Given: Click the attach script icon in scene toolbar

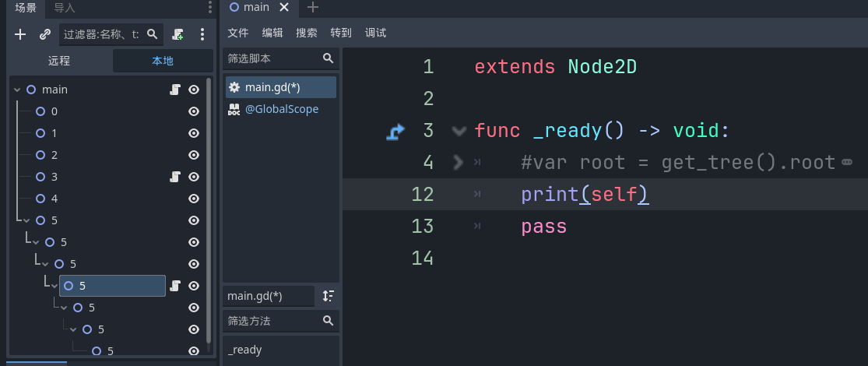Looking at the screenshot, I should click(x=178, y=34).
